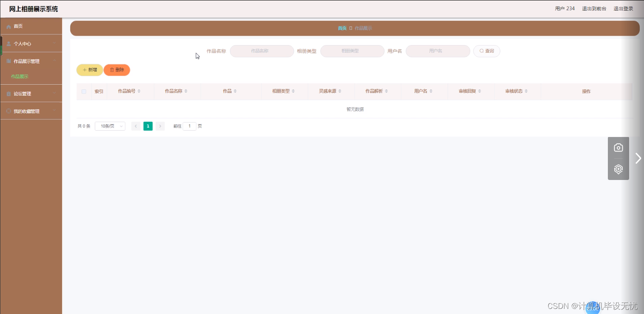Click 退出登录 in the header
Screen dimensions: 644x314
pos(623,9)
